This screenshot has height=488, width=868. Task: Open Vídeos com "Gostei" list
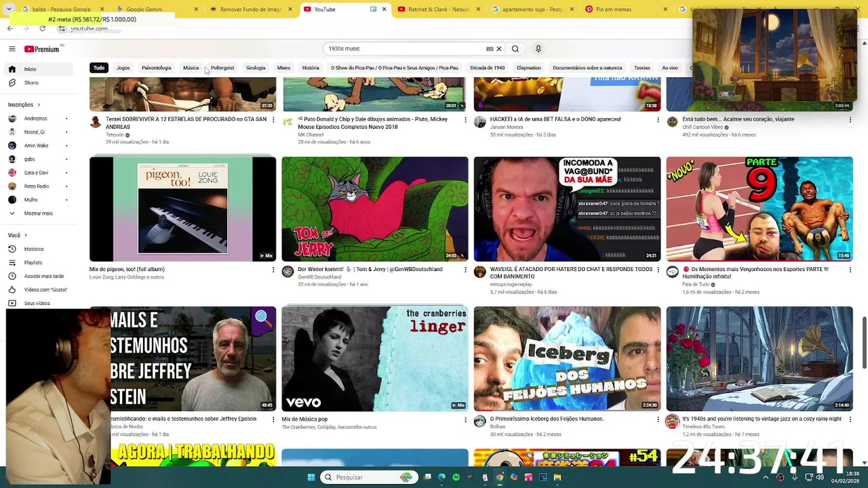click(38, 289)
